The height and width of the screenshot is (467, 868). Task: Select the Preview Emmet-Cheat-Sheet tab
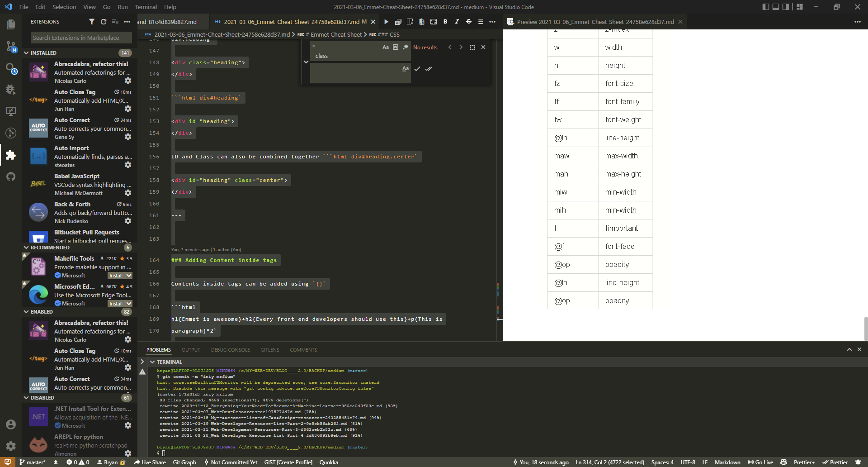tap(595, 22)
